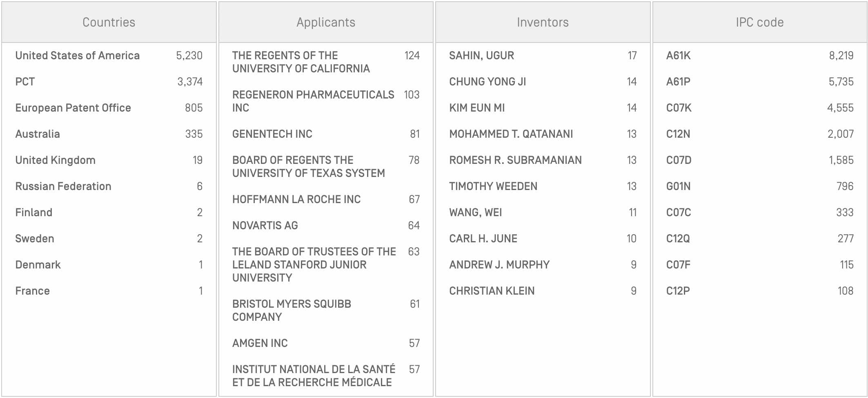The image size is (868, 398).
Task: Click inventor Carl H. June
Action: tap(483, 239)
